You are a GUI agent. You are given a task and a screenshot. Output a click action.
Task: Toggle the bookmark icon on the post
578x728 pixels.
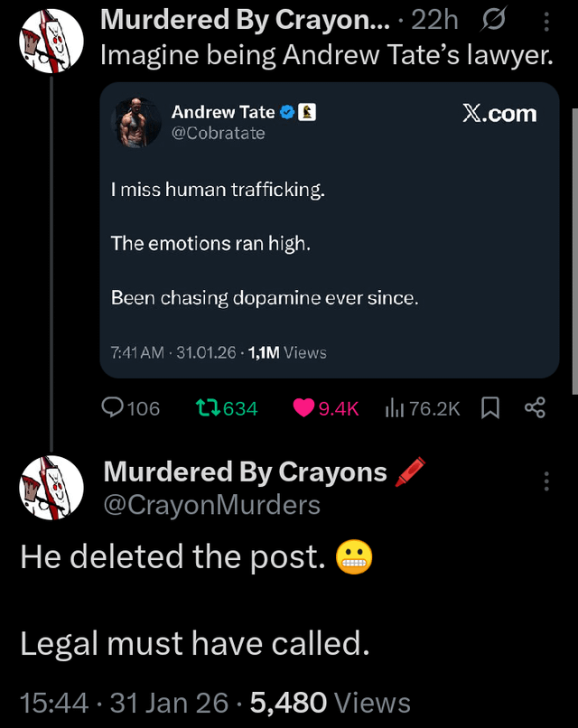(x=489, y=408)
